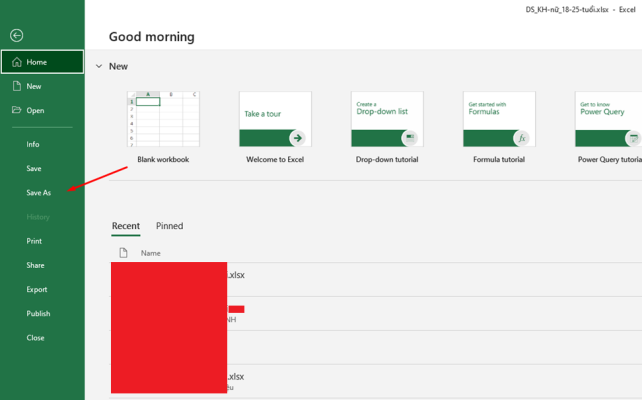Click the Name column header
Screen dimensions: 642x400
click(150, 253)
